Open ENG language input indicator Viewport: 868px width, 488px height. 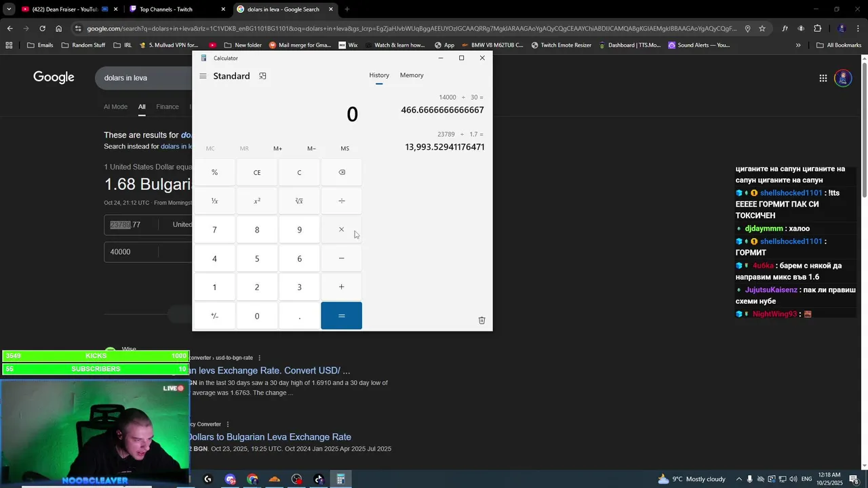pos(806,479)
